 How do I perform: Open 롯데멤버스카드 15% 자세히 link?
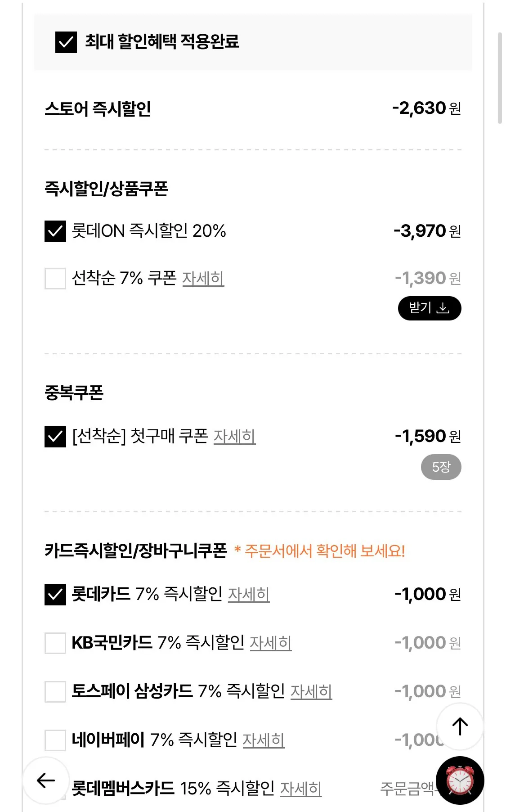[x=301, y=789]
